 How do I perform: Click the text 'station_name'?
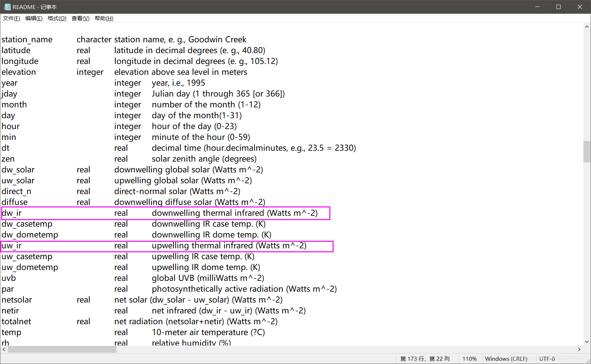point(27,40)
